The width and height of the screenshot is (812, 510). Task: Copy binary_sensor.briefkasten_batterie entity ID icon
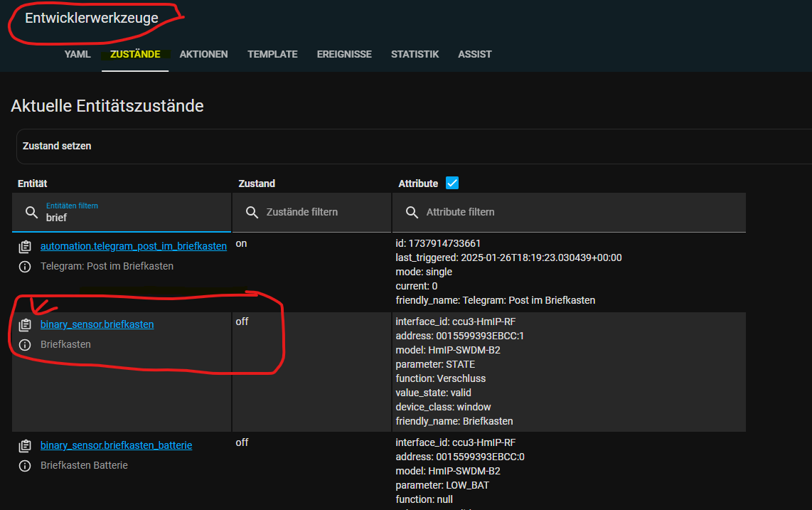coord(25,446)
